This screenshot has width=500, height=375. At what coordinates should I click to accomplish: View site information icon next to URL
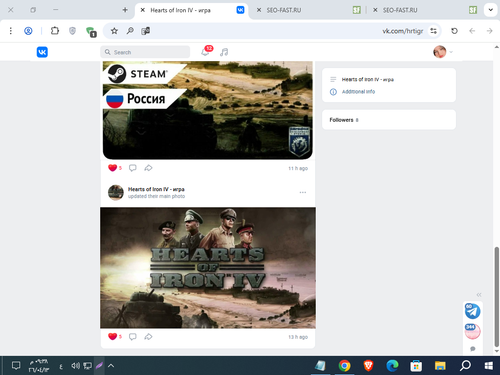433,31
